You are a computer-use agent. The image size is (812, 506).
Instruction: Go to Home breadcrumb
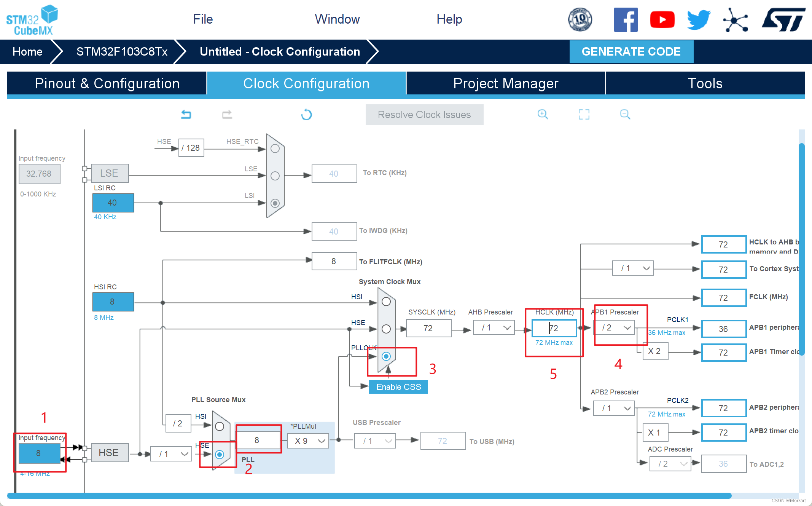(x=27, y=52)
